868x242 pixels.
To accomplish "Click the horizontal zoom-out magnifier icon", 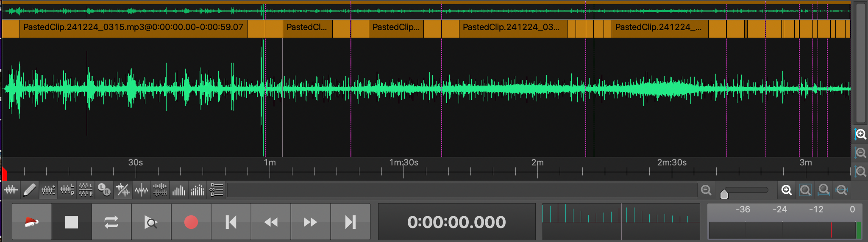I will pos(706,190).
